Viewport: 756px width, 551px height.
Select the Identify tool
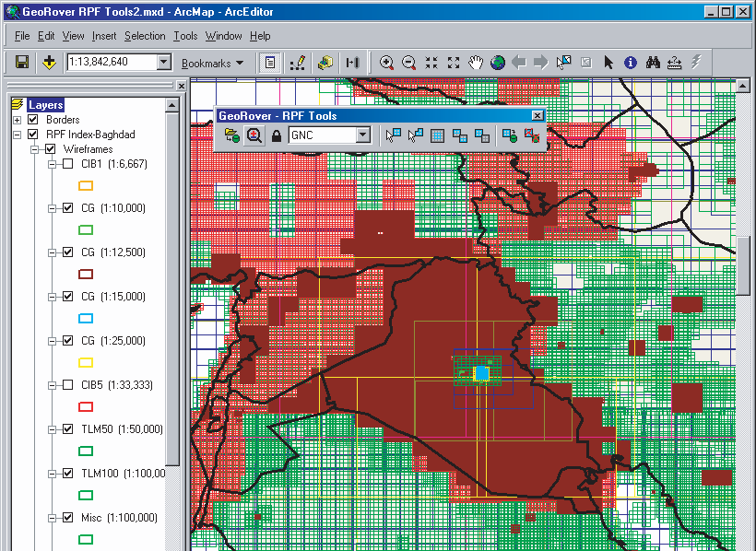pos(630,63)
